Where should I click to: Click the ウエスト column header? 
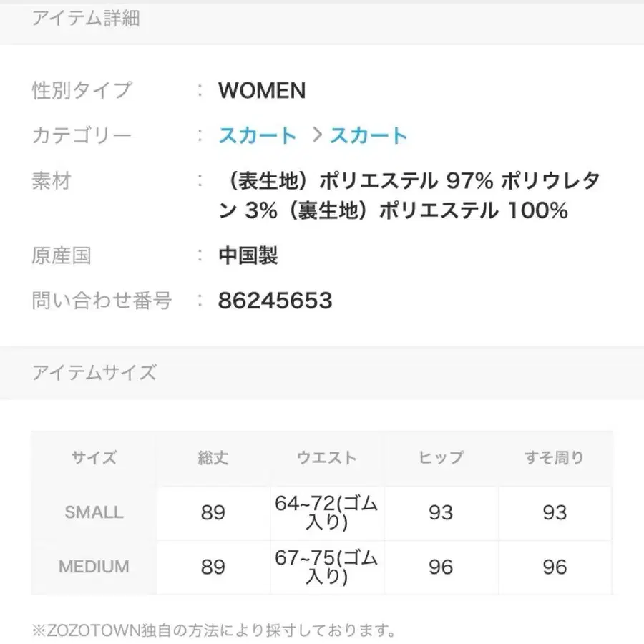[x=326, y=458]
